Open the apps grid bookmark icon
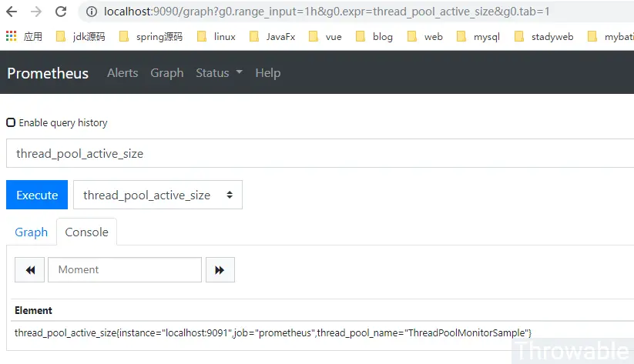The height and width of the screenshot is (364, 634). pos(11,36)
